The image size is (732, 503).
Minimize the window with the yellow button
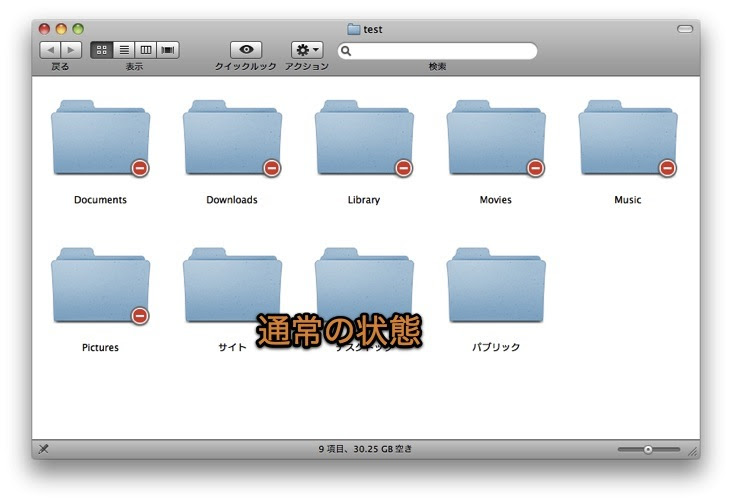coord(61,29)
